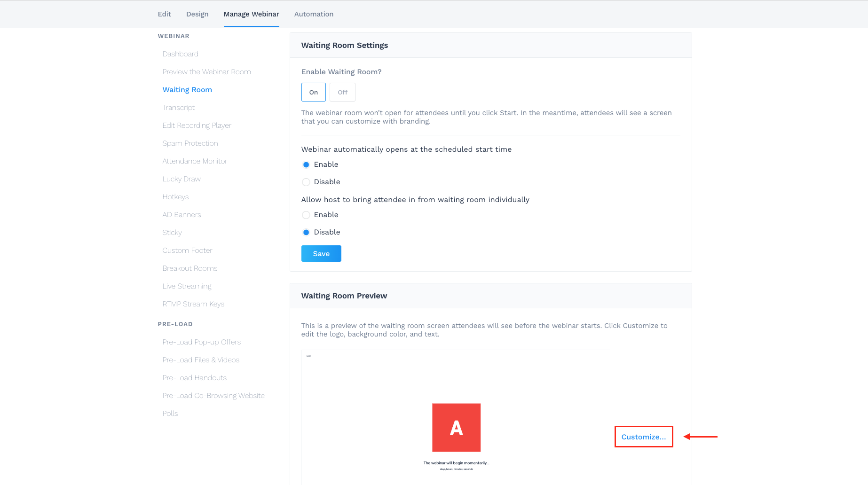Screen dimensions: 868x485
Task: Switch Waiting Room to Off
Action: 342,92
